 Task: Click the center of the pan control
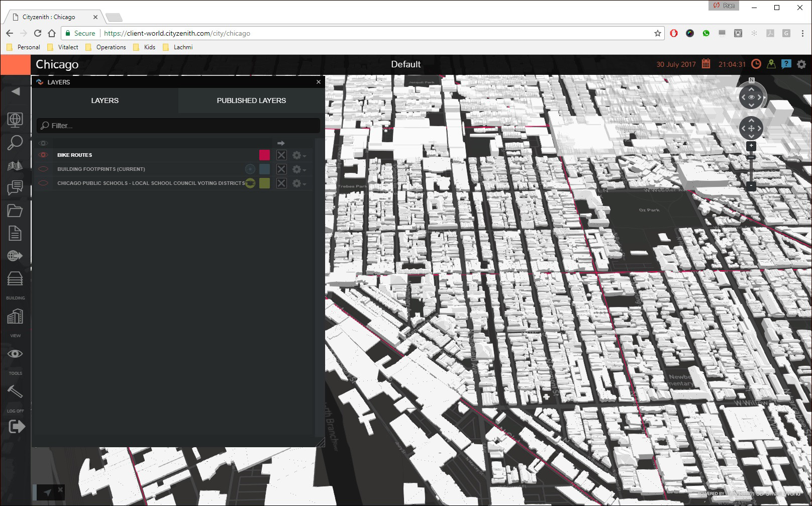(x=751, y=128)
